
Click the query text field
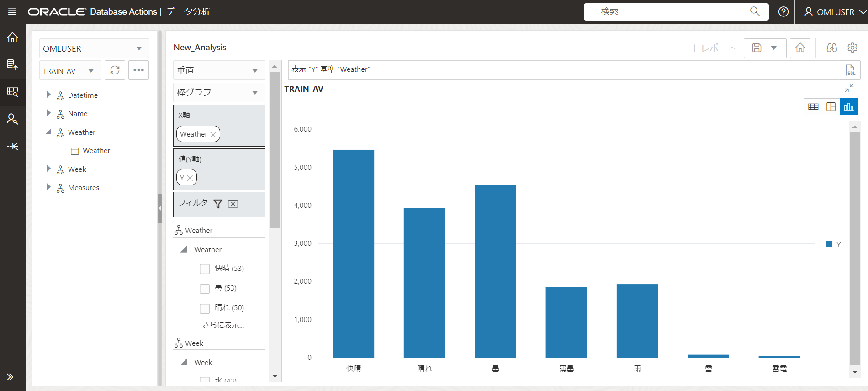click(x=563, y=70)
